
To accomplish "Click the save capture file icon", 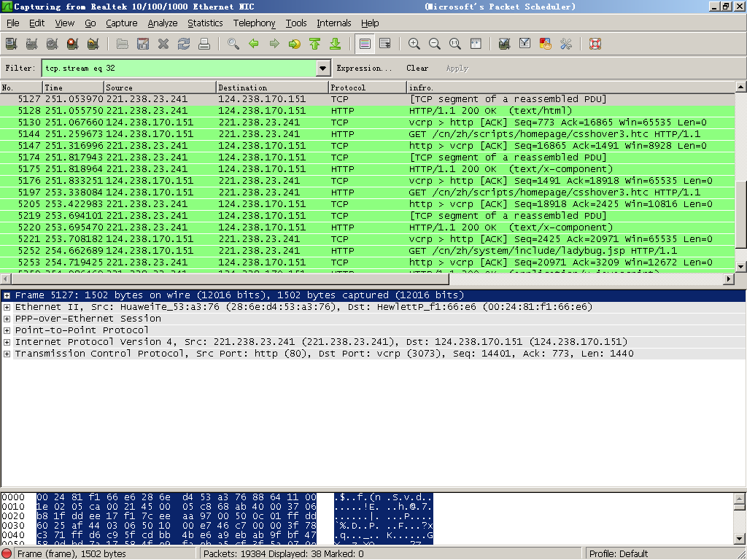I will (143, 44).
